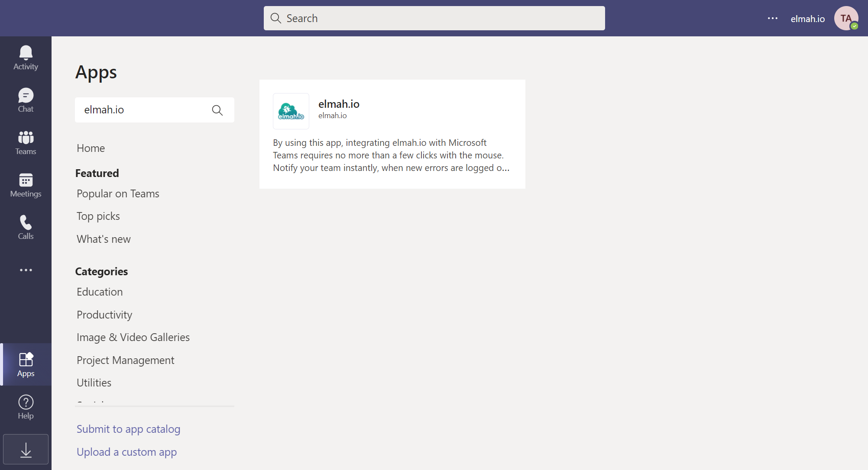Open Meetings calendar icon
Viewport: 868px width, 470px height.
pos(26,185)
